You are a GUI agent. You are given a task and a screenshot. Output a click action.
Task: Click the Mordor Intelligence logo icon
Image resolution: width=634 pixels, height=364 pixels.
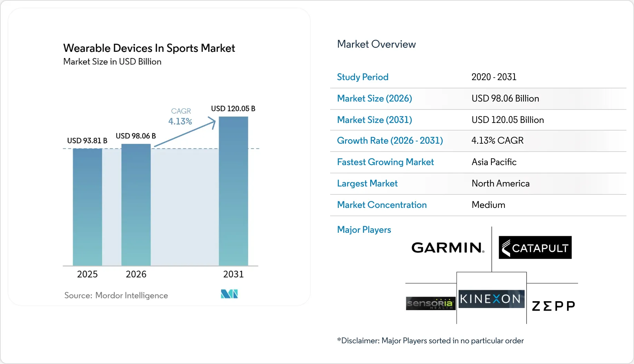click(x=229, y=294)
